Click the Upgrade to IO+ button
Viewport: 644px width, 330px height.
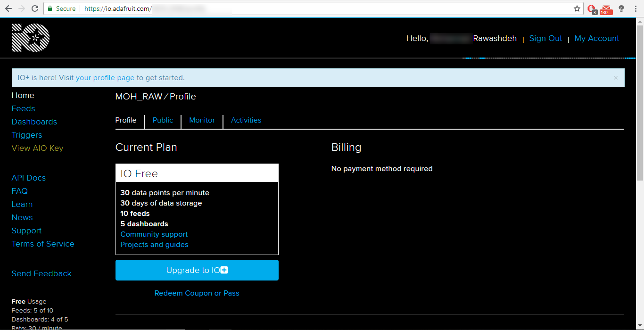click(x=197, y=270)
